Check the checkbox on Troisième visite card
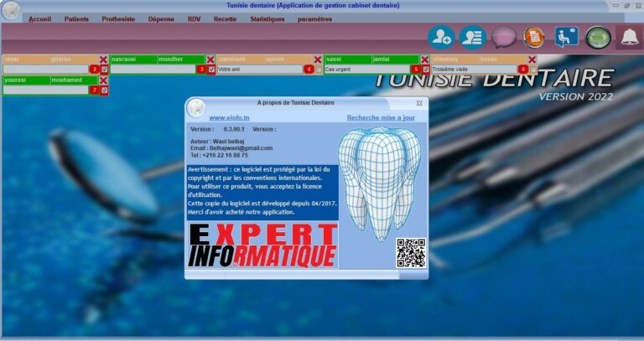The image size is (644, 341). [x=533, y=70]
